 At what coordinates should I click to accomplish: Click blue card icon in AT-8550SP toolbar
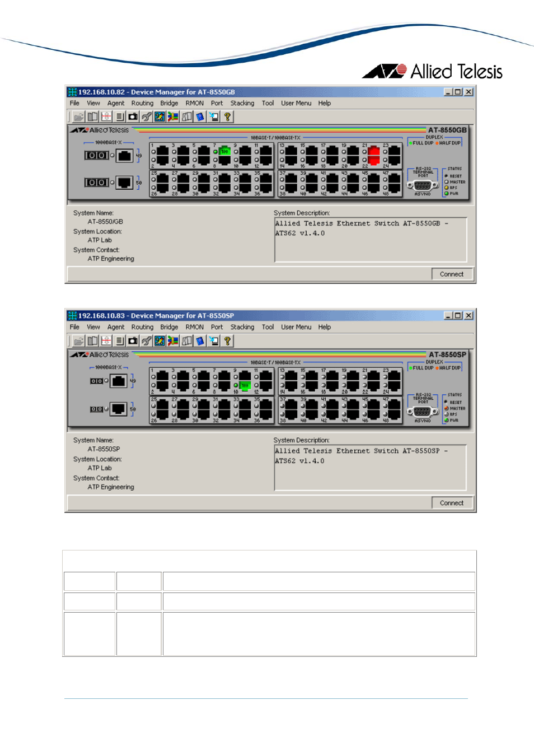200,340
